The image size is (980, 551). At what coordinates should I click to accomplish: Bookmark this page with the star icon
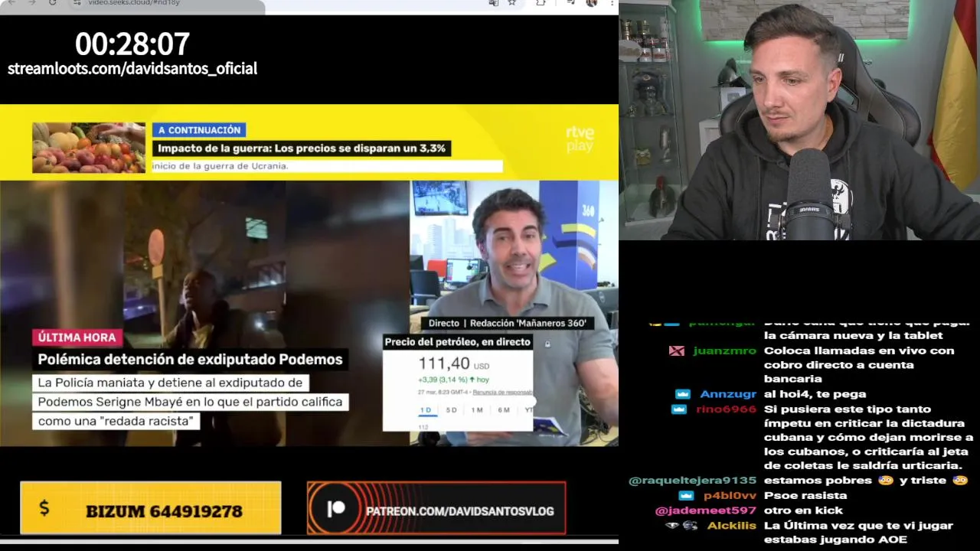511,2
